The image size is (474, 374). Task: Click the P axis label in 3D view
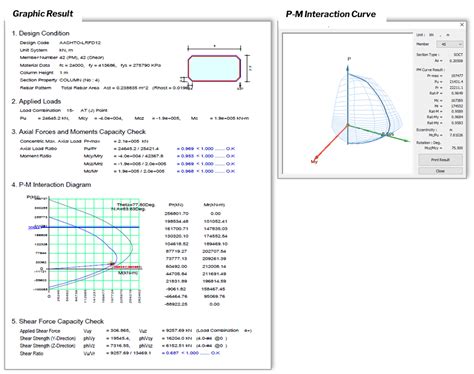tap(349, 59)
